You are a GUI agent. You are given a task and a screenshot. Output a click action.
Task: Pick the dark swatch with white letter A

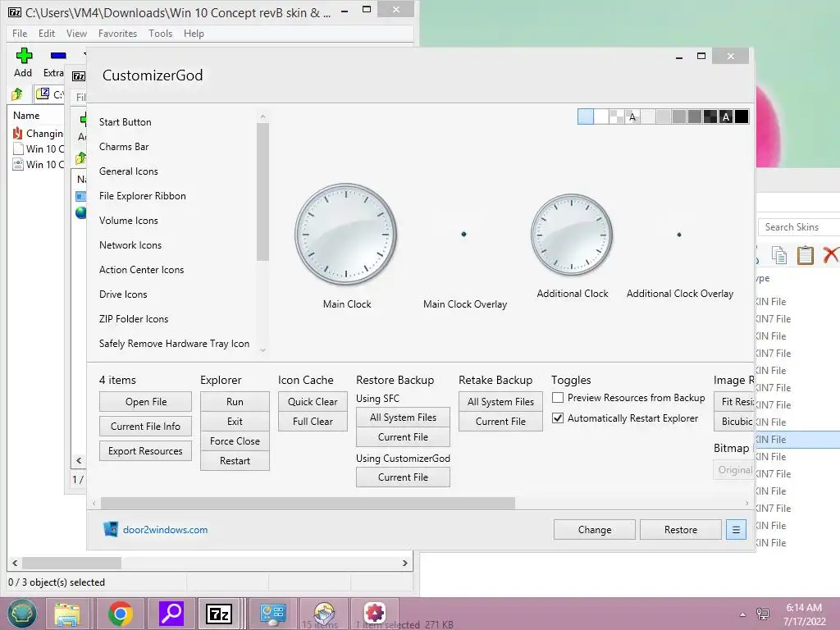(726, 116)
